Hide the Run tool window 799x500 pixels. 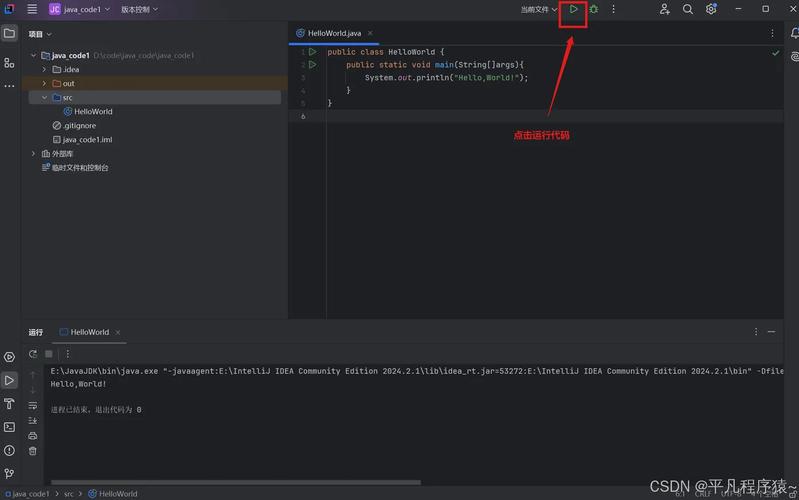tap(771, 332)
